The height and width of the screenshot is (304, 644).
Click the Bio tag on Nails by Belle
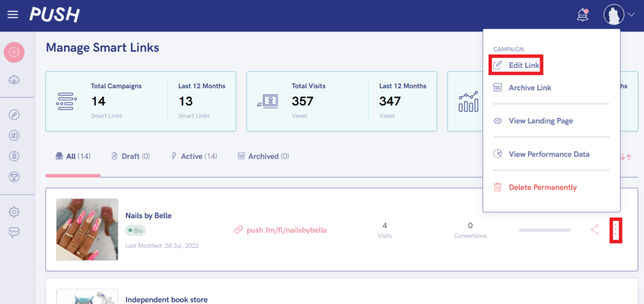[x=136, y=230]
